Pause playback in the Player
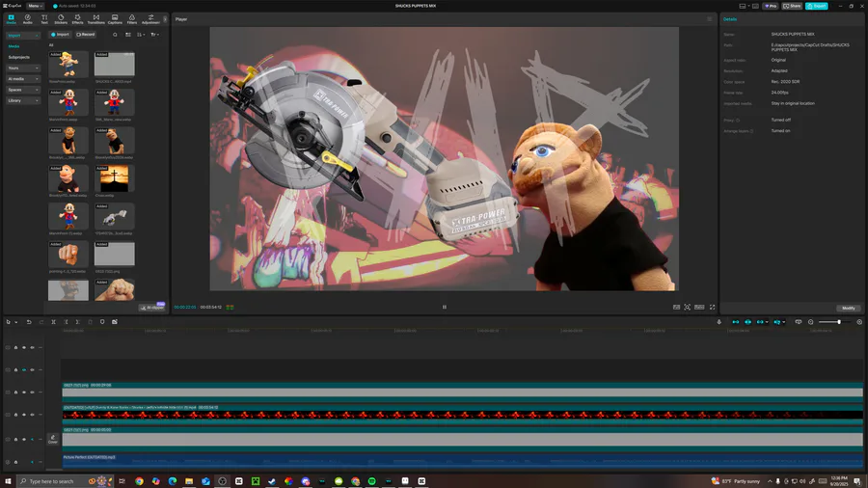Image resolution: width=868 pixels, height=488 pixels. tap(445, 307)
